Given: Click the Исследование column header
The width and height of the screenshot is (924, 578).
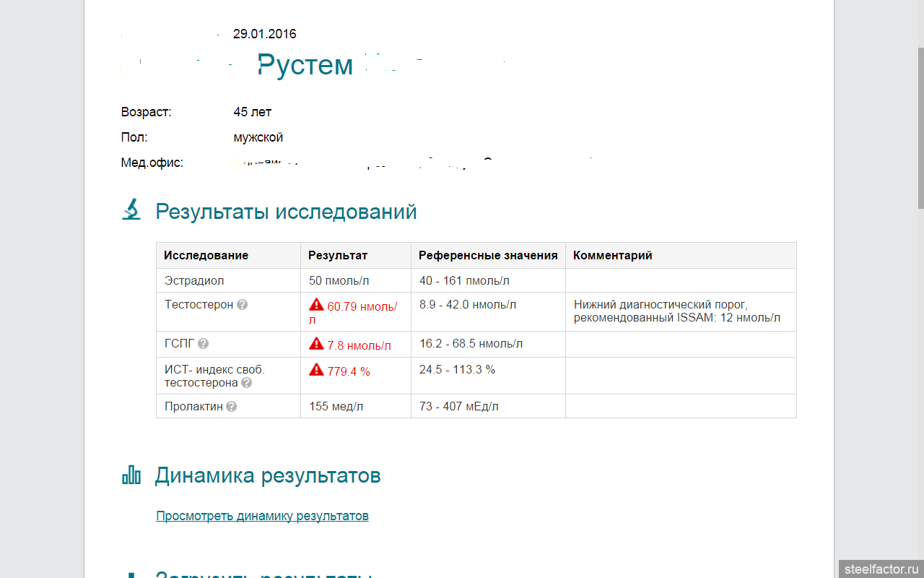Looking at the screenshot, I should click(x=206, y=256).
